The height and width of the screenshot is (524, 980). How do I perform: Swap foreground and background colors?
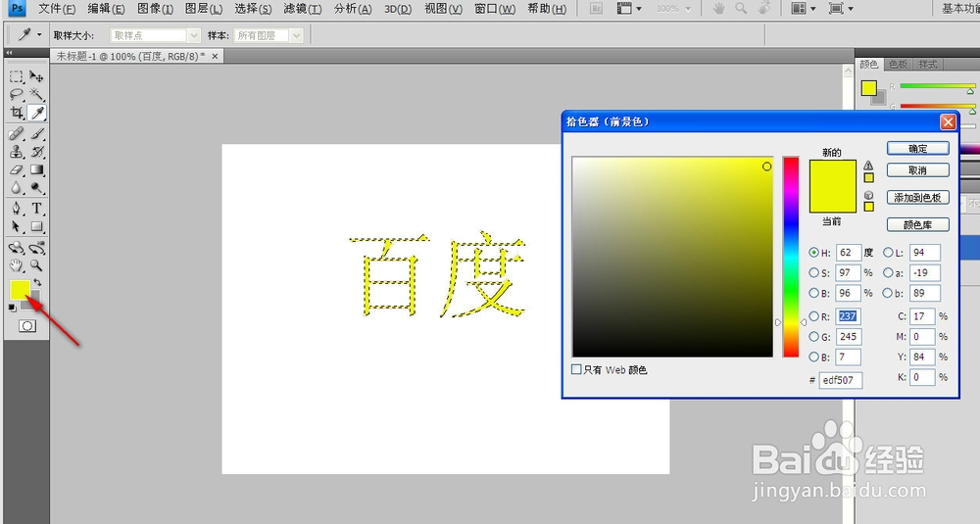38,282
